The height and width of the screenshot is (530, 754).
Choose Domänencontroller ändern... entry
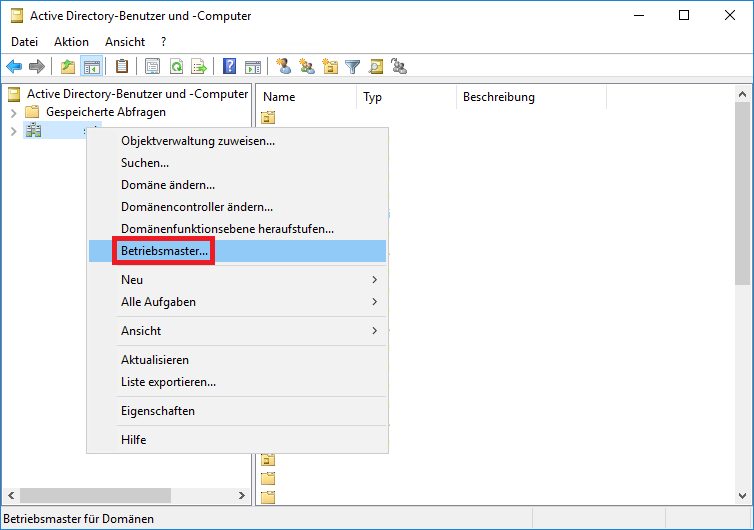point(197,207)
